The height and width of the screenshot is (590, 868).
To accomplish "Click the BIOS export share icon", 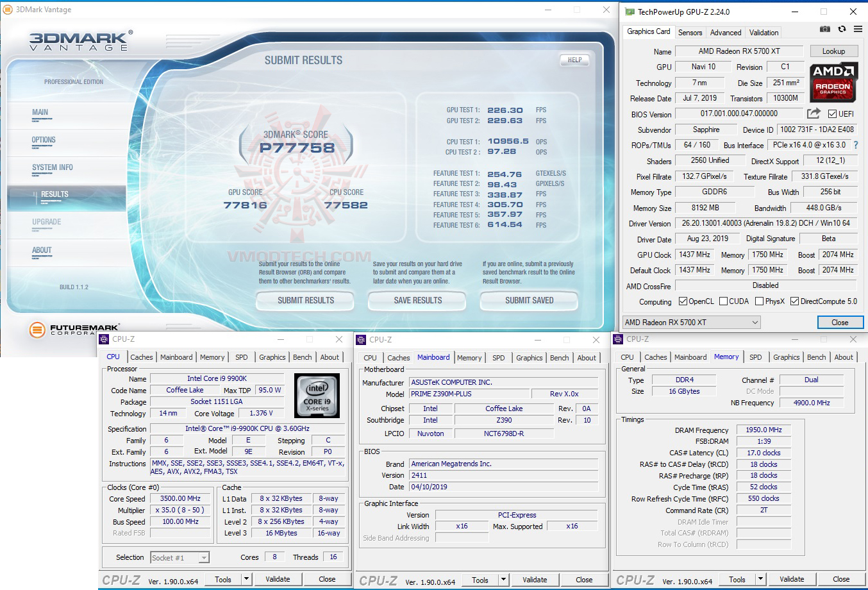I will pyautogui.click(x=814, y=114).
